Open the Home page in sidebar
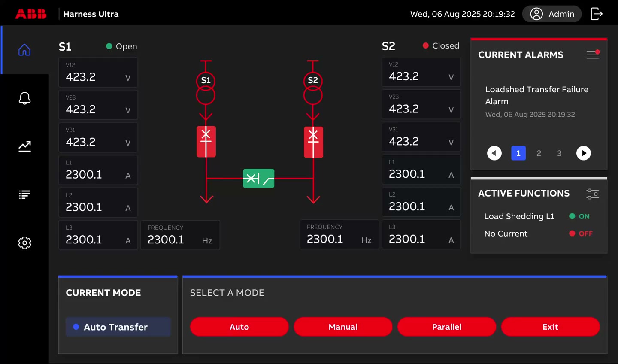618x364 pixels. pos(24,50)
